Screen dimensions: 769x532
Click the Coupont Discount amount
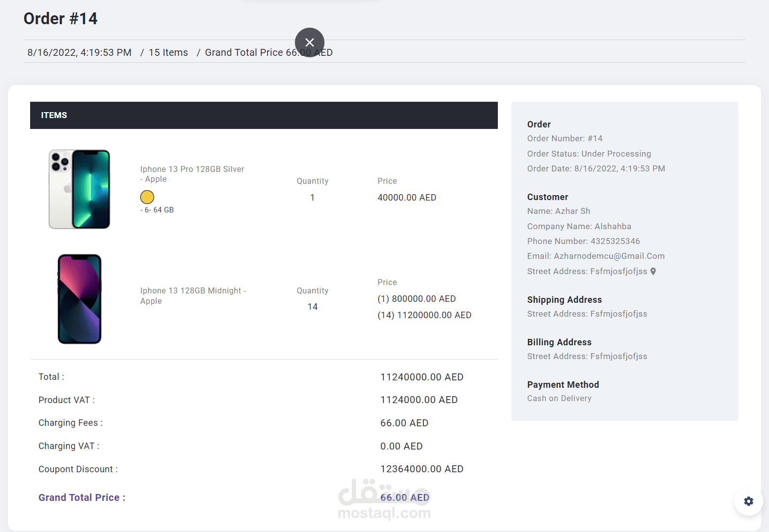422,469
